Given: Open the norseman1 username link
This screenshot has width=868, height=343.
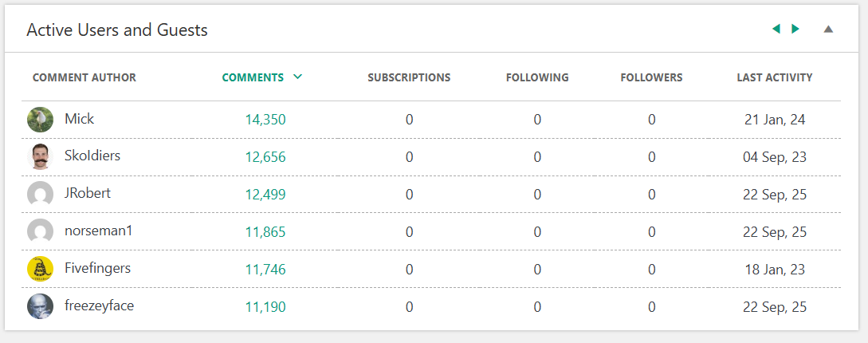Looking at the screenshot, I should click(96, 231).
